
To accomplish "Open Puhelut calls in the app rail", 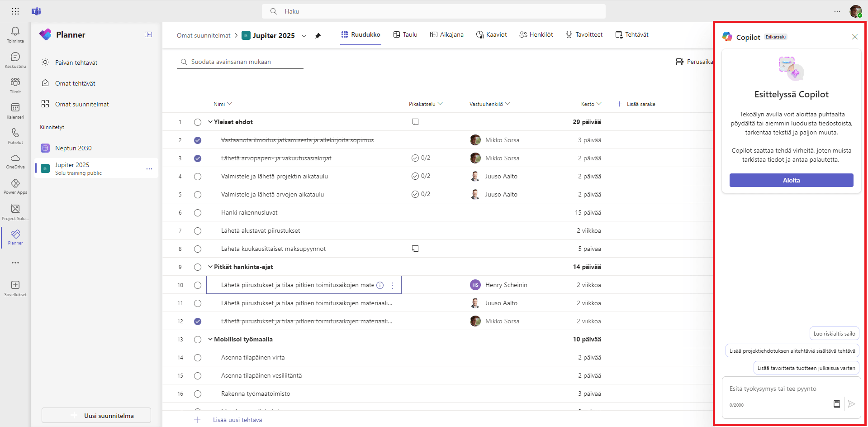I will click(15, 136).
